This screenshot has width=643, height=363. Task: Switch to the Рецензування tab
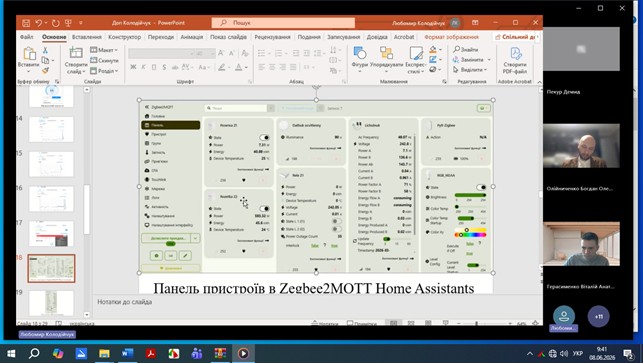click(272, 37)
